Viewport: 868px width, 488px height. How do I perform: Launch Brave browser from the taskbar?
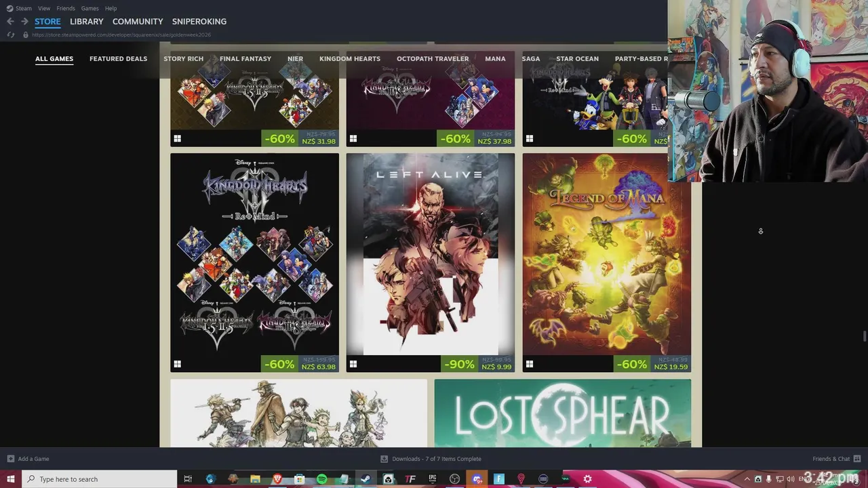[277, 479]
